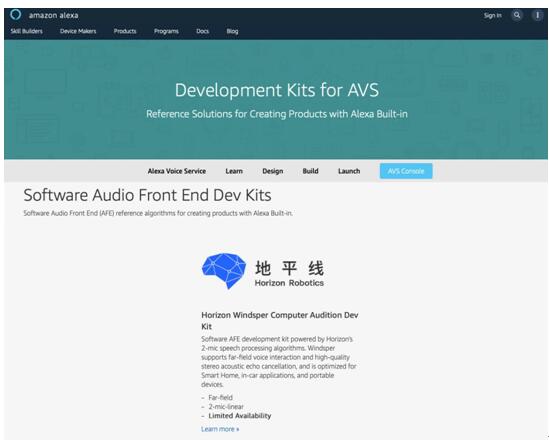Viewport: 549px width, 444px height.
Task: Click Horizon Windsper Computer Audition Dev Kit title
Action: coord(280,321)
